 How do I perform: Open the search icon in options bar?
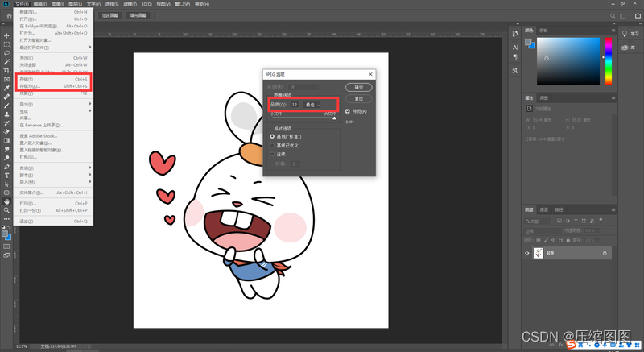click(x=613, y=15)
